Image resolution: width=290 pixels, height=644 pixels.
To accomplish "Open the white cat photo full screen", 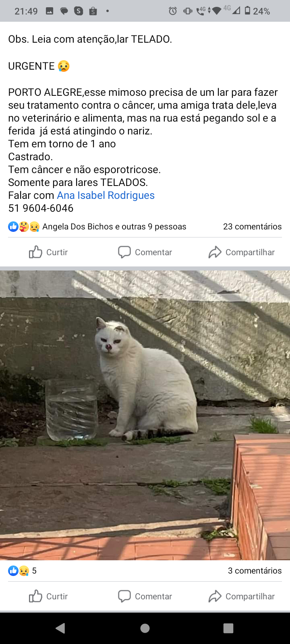I will tap(145, 415).
